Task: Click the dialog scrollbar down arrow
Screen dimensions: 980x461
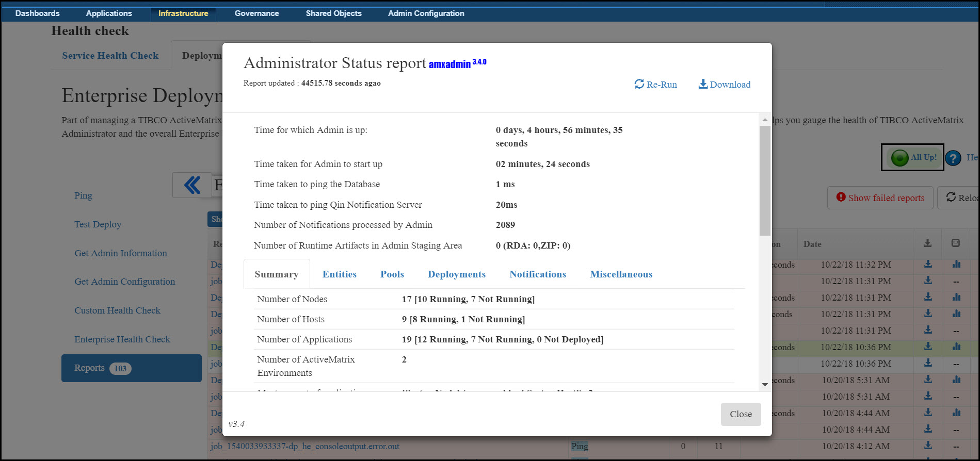Action: [765, 385]
